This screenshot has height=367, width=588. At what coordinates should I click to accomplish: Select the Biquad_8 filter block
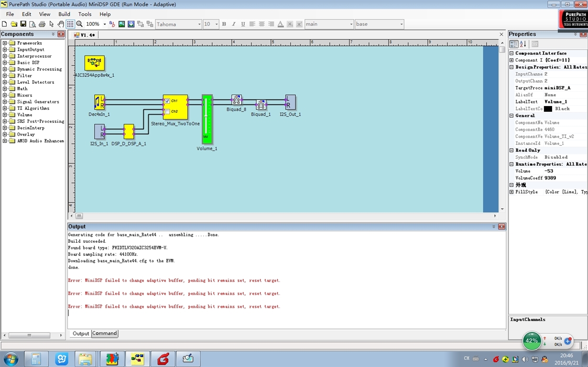click(x=236, y=99)
